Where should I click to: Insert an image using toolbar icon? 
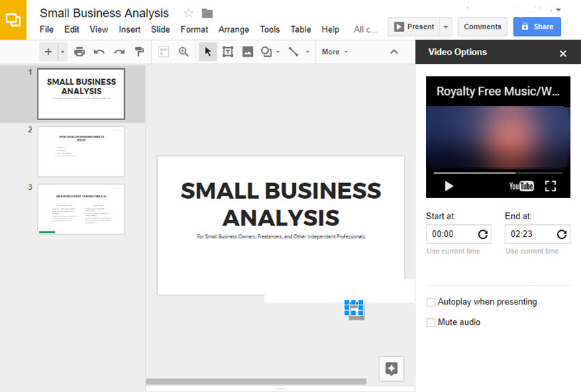[x=247, y=52]
